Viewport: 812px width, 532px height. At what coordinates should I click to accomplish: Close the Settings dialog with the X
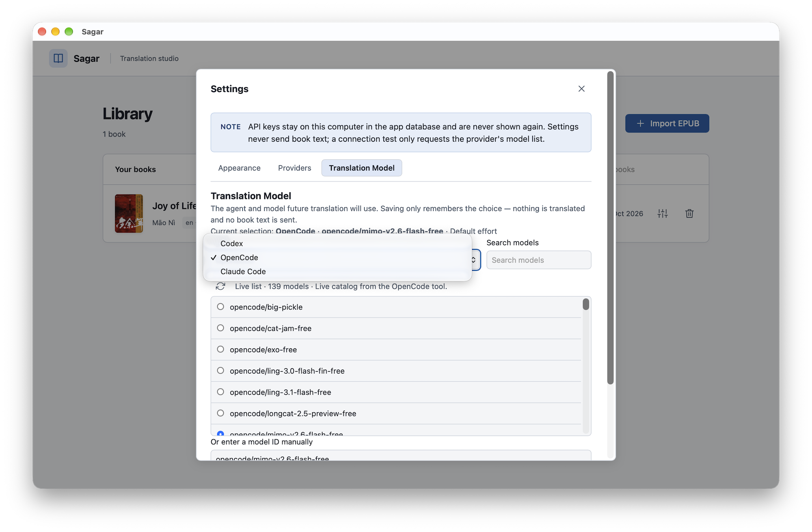581,89
